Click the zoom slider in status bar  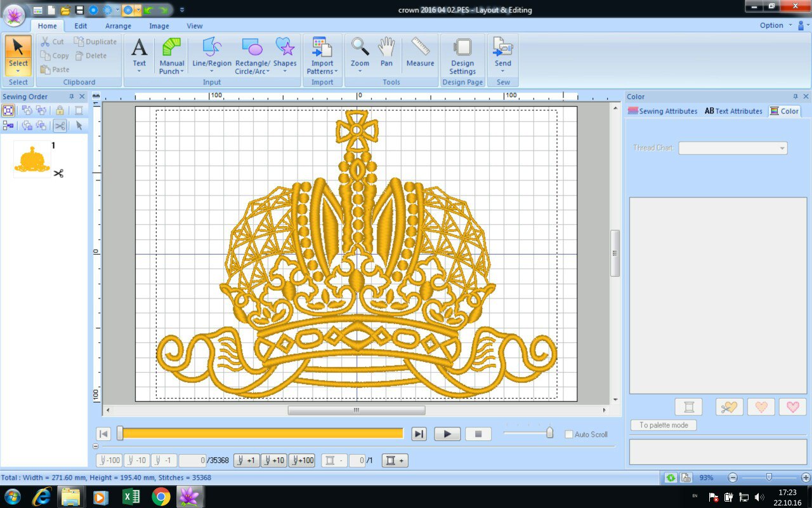[769, 478]
